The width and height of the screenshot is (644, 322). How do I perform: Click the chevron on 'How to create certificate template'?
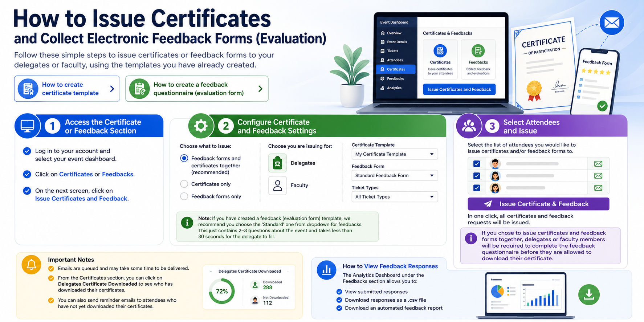[112, 89]
